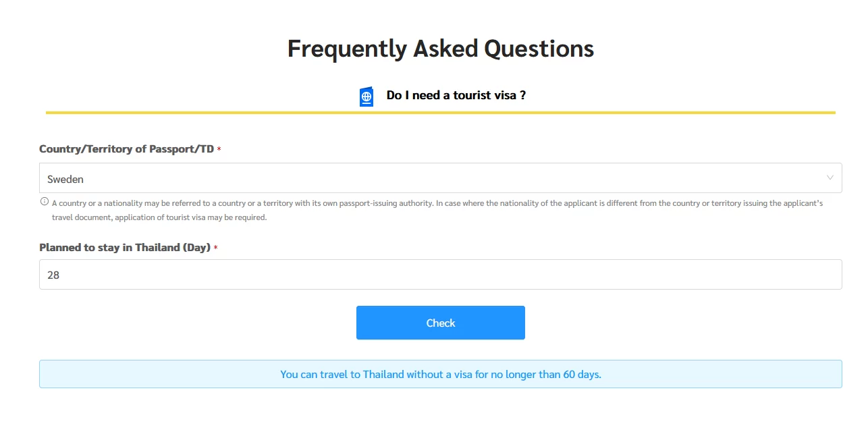This screenshot has width=868, height=428.
Task: Focus the planned stay days input field
Action: pyautogui.click(x=440, y=275)
